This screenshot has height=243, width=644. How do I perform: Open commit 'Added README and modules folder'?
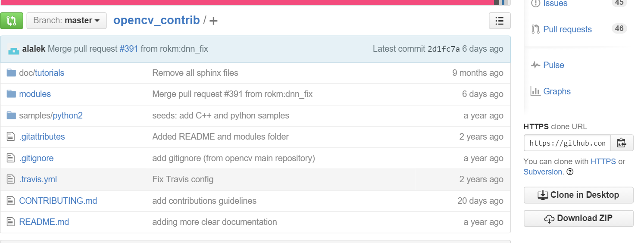click(220, 137)
